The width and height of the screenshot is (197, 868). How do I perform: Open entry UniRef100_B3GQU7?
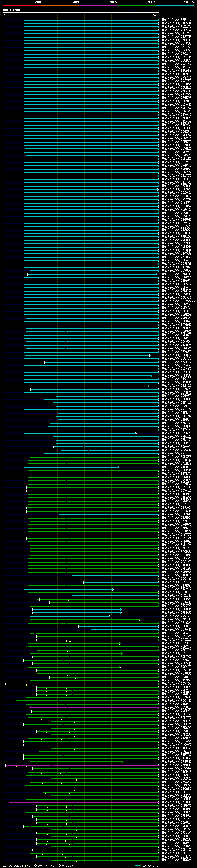pos(176,426)
